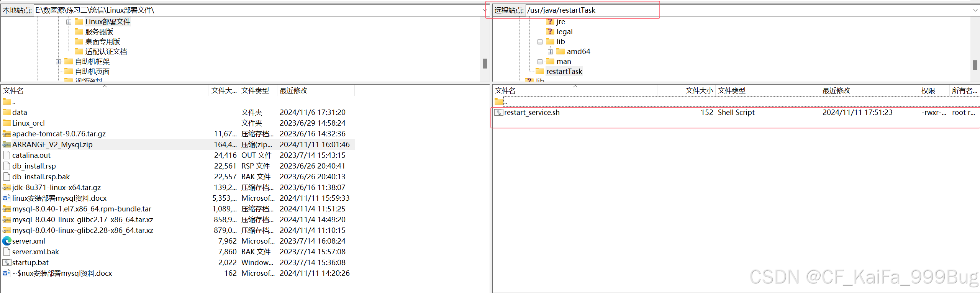Open the local site path dropdown
This screenshot has height=293, width=980.
[485, 10]
